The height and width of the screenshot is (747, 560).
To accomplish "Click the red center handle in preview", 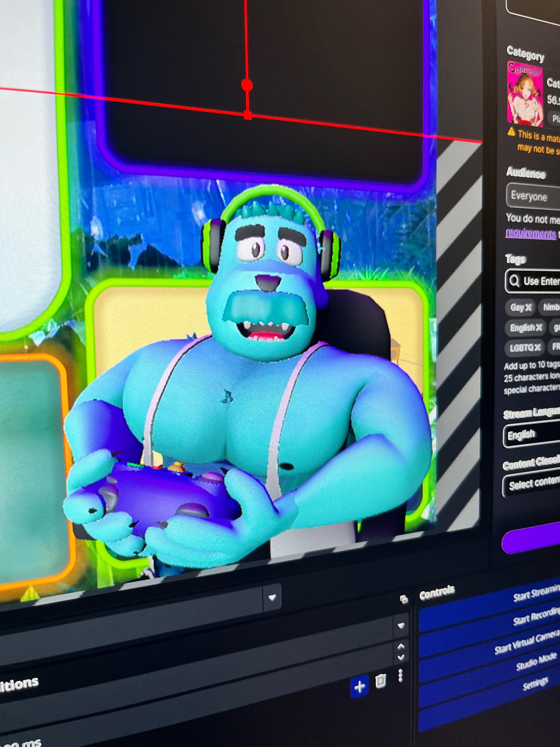I will pos(247,86).
